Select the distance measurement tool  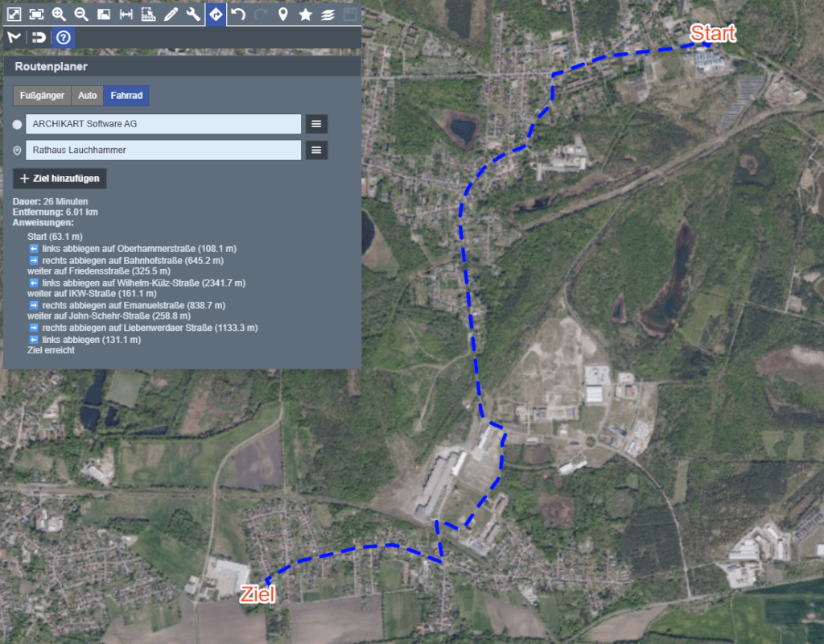pyautogui.click(x=126, y=14)
